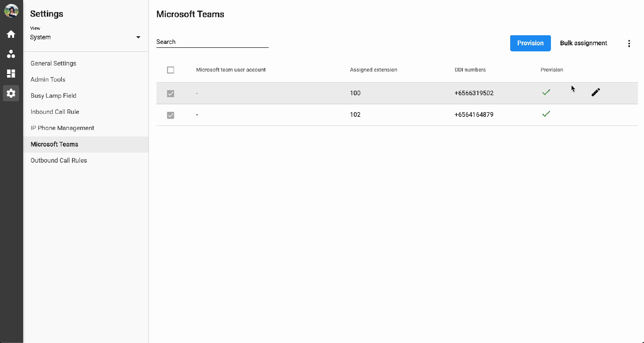The height and width of the screenshot is (343, 644).
Task: Open the user avatar profile picture
Action: 11,11
